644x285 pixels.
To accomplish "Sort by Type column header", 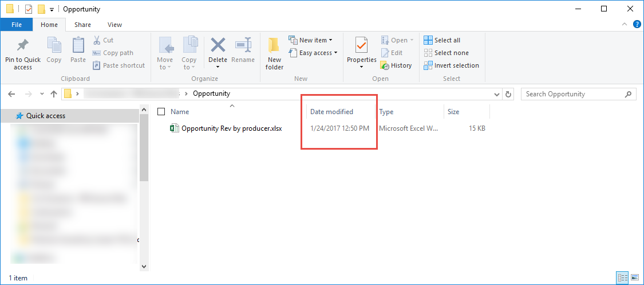I will tap(386, 111).
